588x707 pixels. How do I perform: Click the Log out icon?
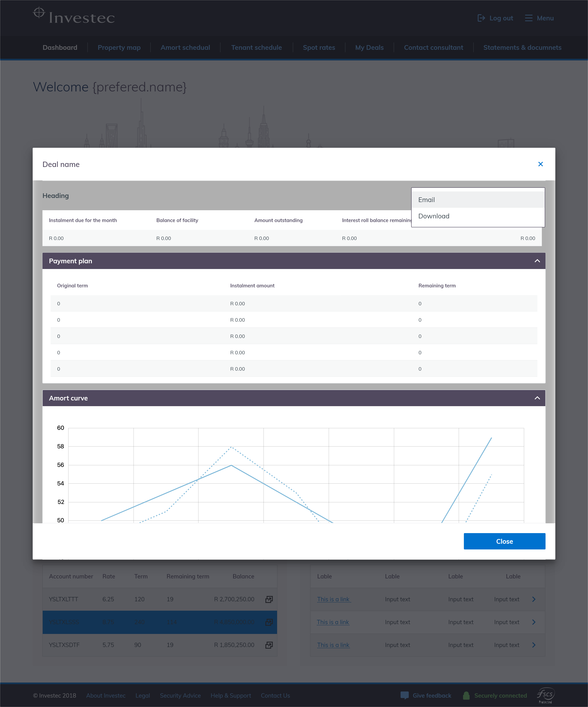[481, 18]
